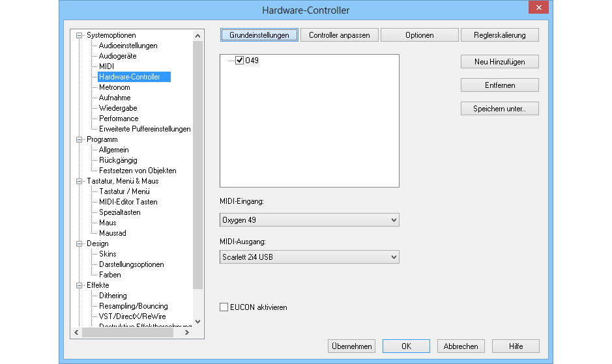Open the Optionen tab

point(419,35)
